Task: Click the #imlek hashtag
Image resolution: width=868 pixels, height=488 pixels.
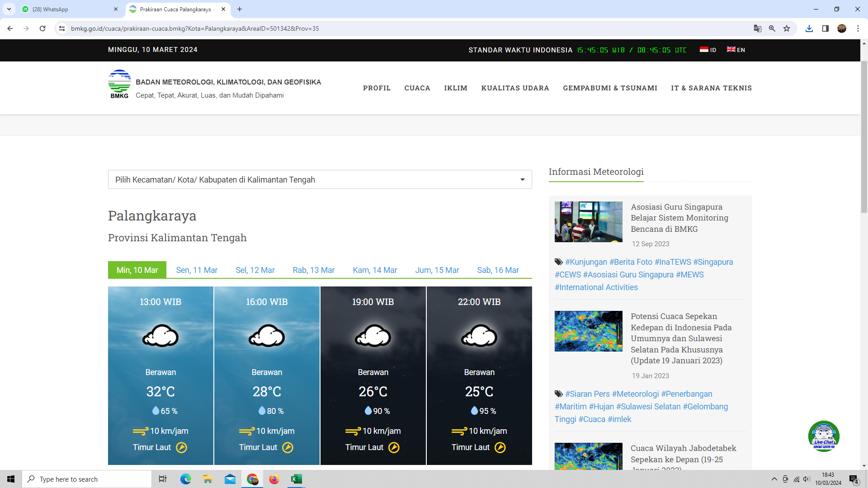Action: [619, 419]
